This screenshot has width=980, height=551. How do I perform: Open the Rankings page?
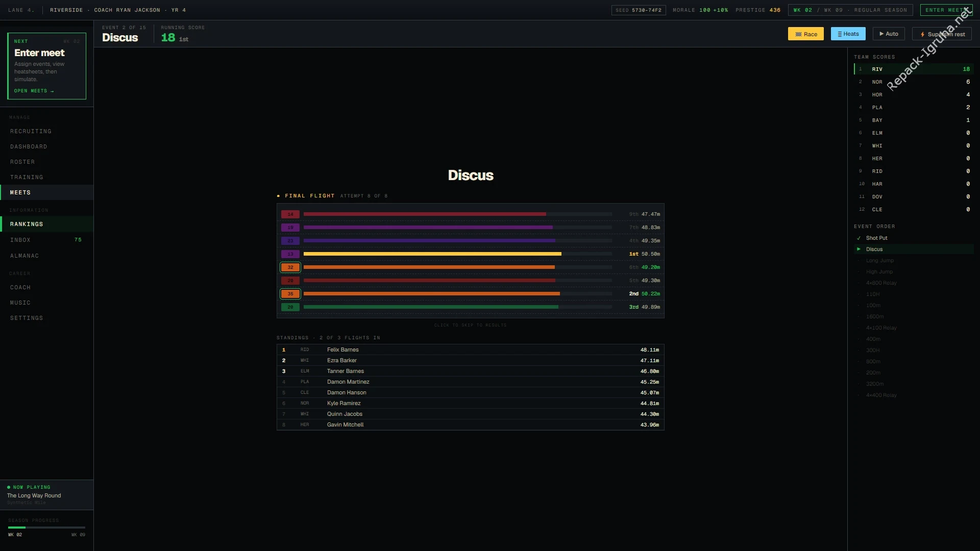46,224
